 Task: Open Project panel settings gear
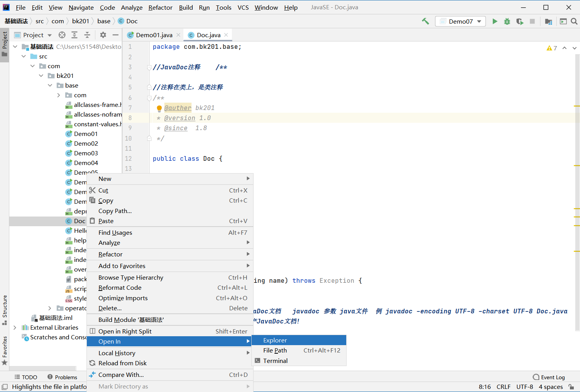pos(103,35)
